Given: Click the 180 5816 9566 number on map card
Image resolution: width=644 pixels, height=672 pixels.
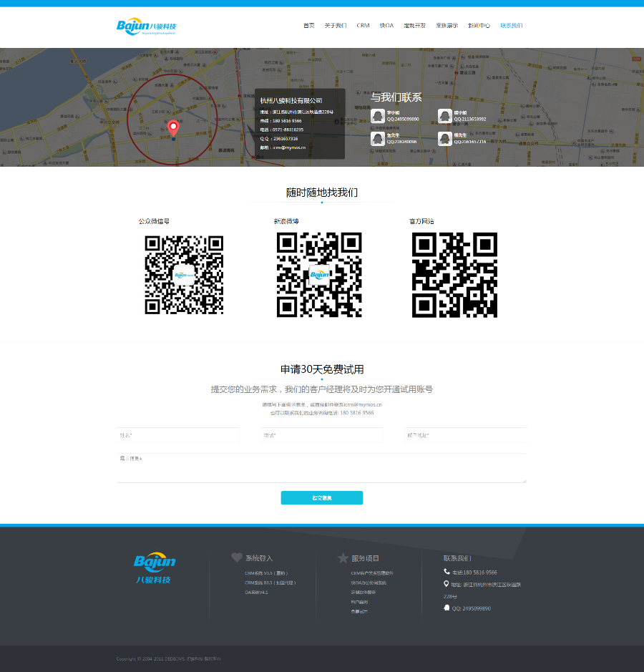Looking at the screenshot, I should tap(287, 121).
